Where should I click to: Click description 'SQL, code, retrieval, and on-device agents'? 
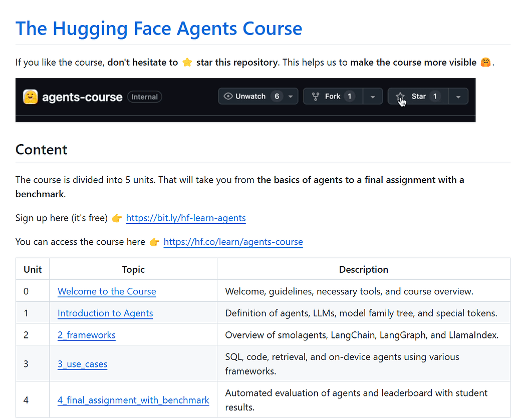click(342, 364)
